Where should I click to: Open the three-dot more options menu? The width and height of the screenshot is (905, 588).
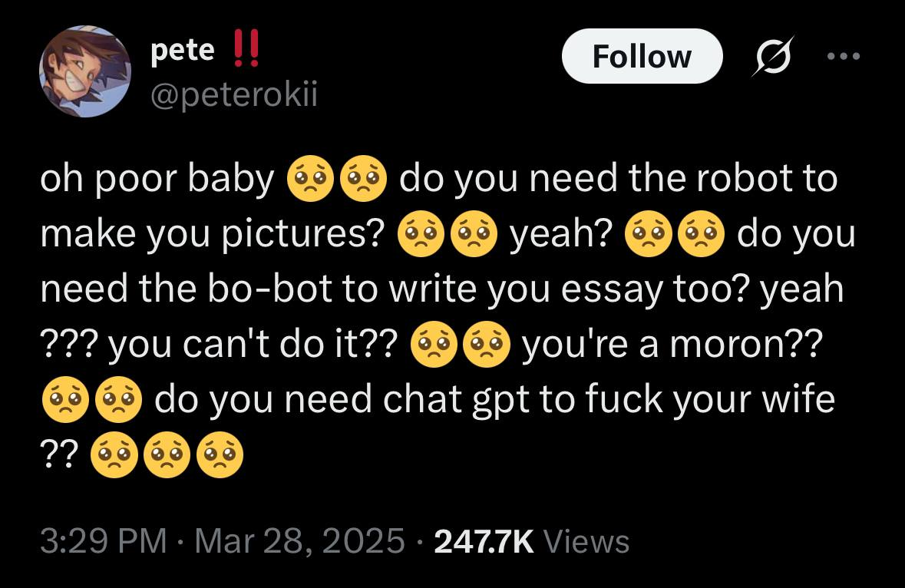[844, 56]
